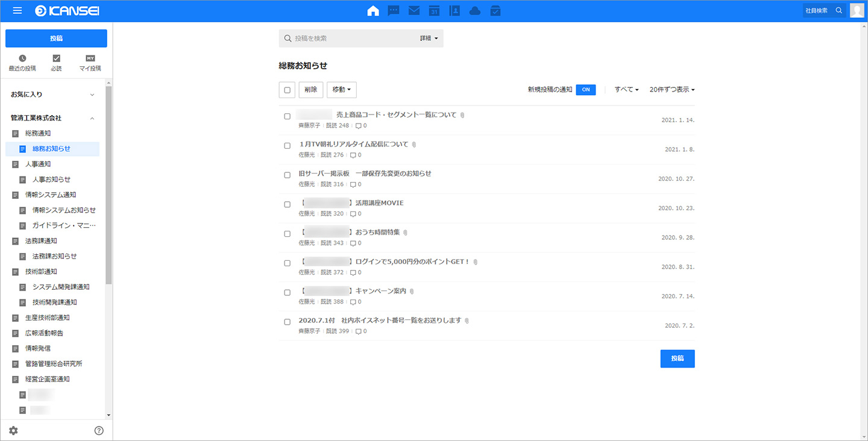Open the mail envelope icon
The width and height of the screenshot is (868, 441).
pos(414,11)
